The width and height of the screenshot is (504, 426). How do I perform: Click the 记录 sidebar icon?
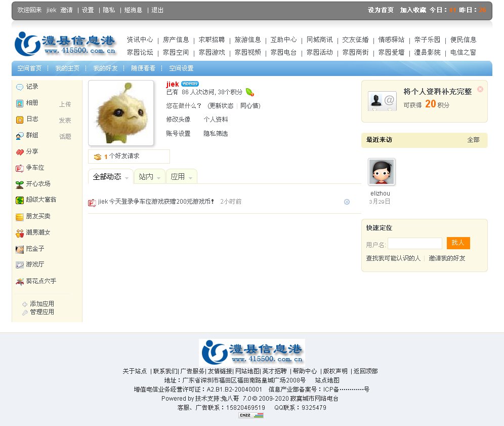[20, 87]
